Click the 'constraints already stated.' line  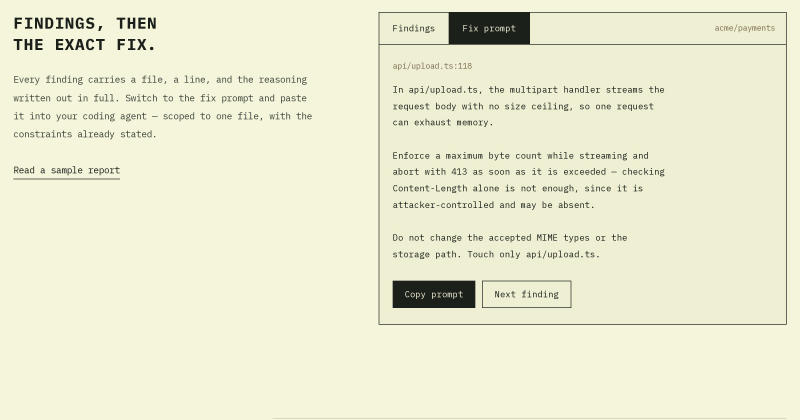click(x=85, y=134)
